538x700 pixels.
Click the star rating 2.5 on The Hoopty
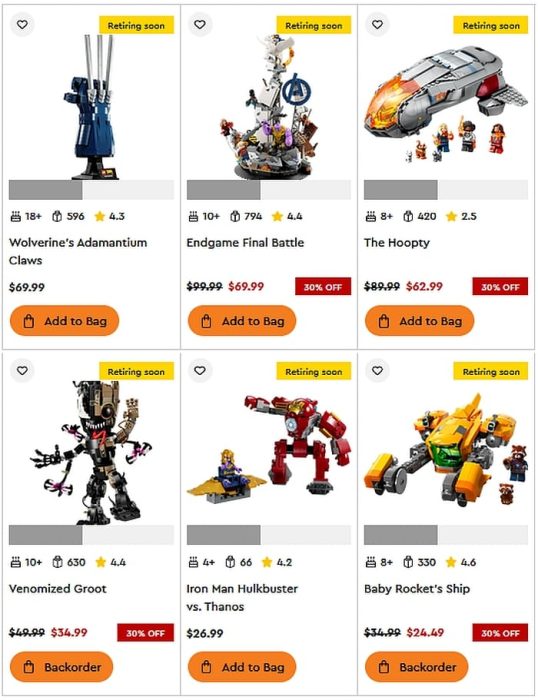461,217
